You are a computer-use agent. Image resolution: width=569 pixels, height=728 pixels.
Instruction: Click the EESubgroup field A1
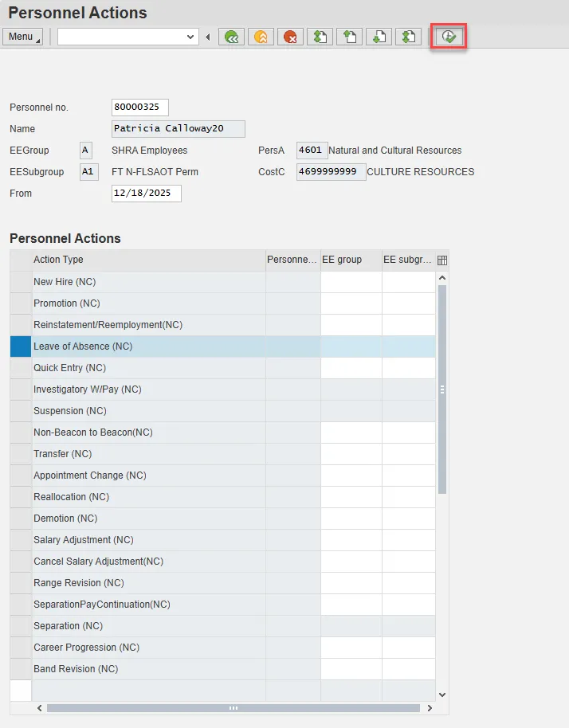coord(88,172)
